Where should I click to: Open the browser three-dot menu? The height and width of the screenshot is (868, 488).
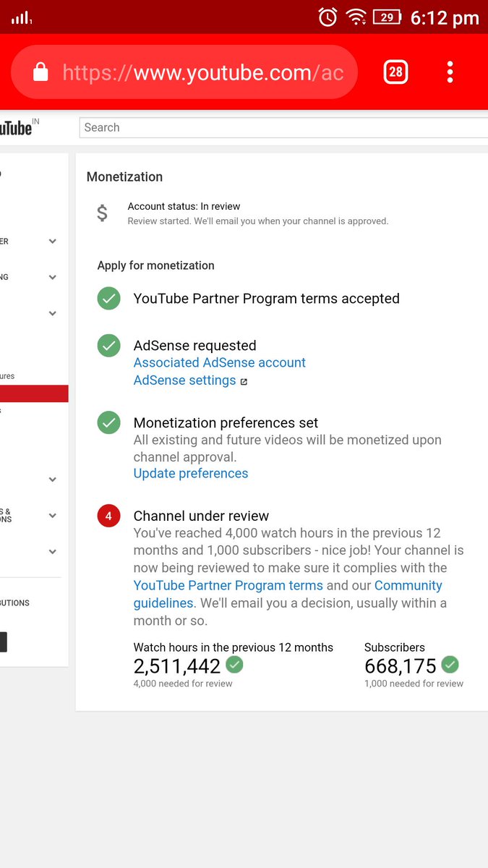(450, 72)
